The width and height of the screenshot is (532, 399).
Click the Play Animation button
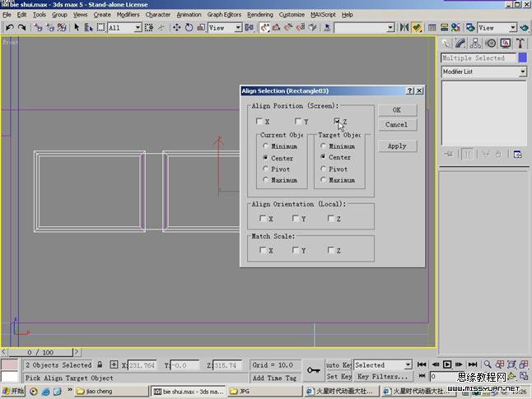point(447,364)
